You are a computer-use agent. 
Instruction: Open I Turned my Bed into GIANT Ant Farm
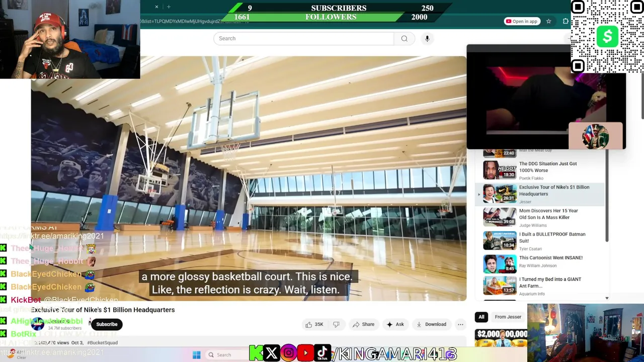point(550,283)
